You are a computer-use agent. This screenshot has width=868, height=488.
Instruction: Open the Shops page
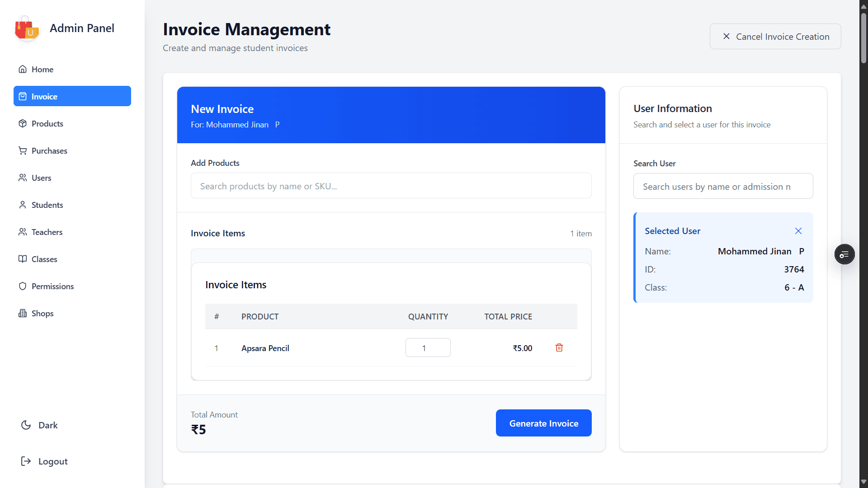pos(72,313)
